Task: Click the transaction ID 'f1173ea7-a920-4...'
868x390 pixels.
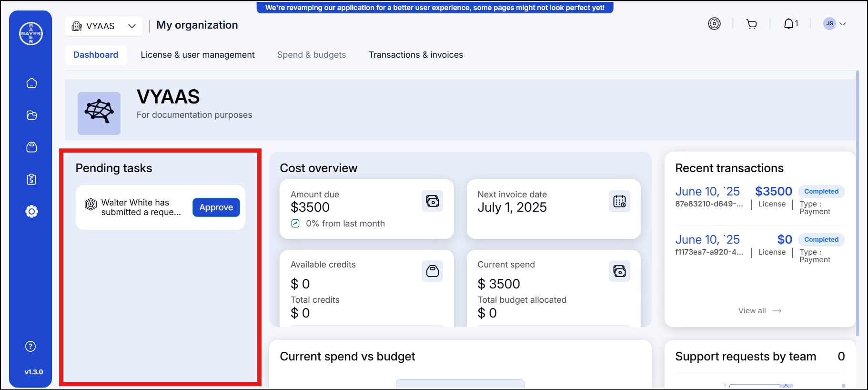Action: [x=709, y=252]
